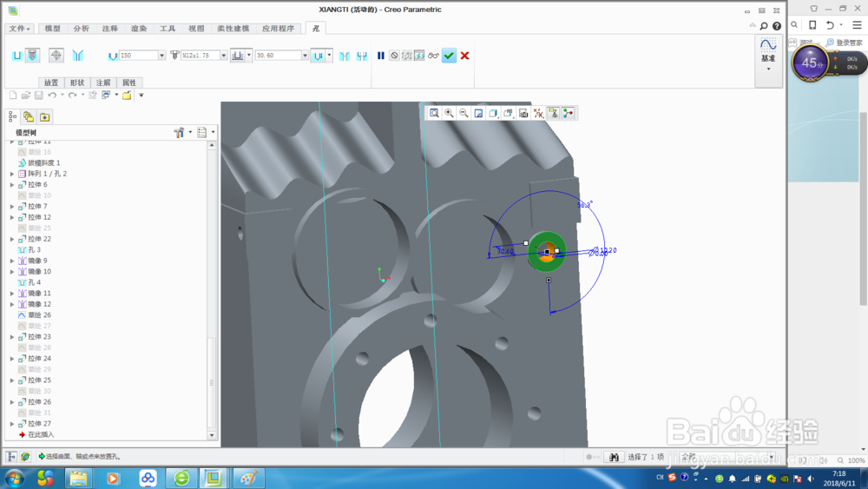This screenshot has width=868, height=489.
Task: Select the simple hole type icon
Action: [x=17, y=56]
